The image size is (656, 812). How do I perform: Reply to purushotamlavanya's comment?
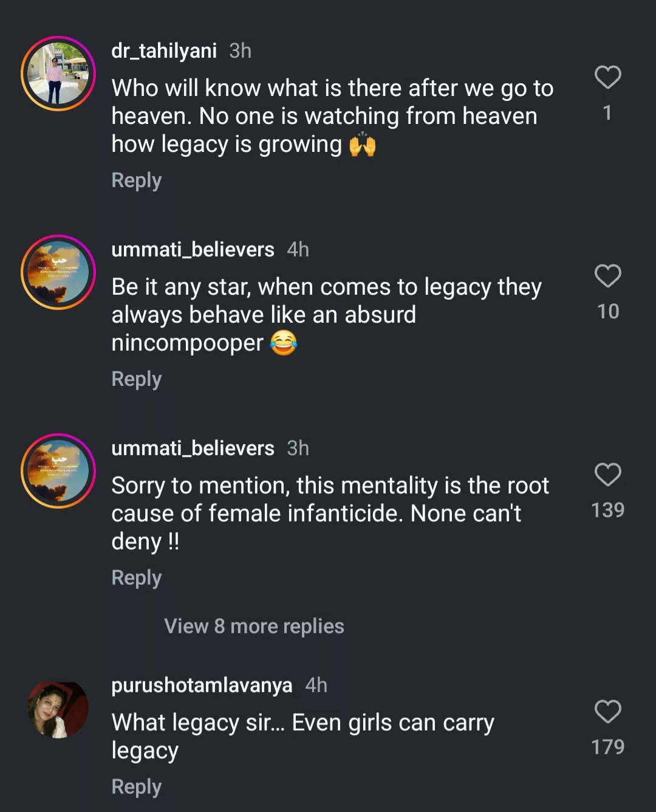coord(137,787)
